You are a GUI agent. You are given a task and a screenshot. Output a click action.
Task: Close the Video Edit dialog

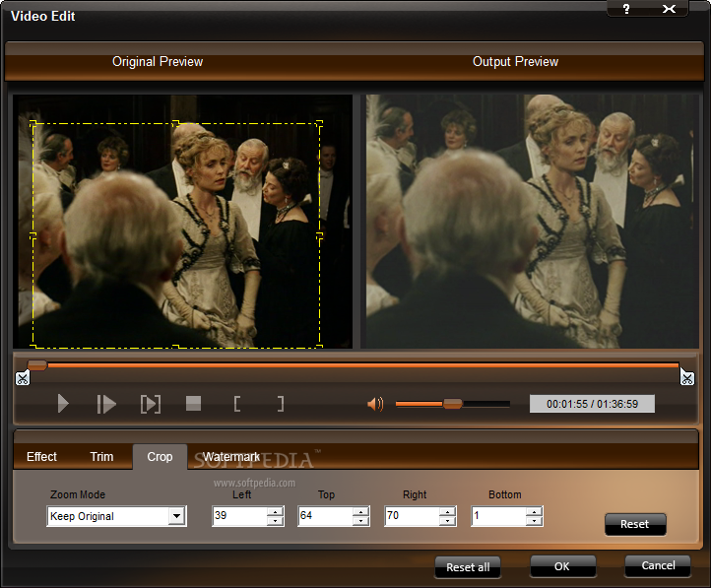tap(669, 9)
